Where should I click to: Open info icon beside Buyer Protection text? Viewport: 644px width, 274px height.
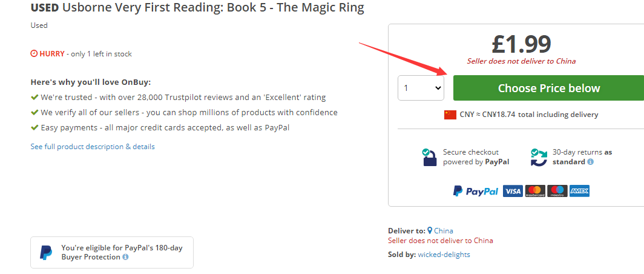(125, 257)
